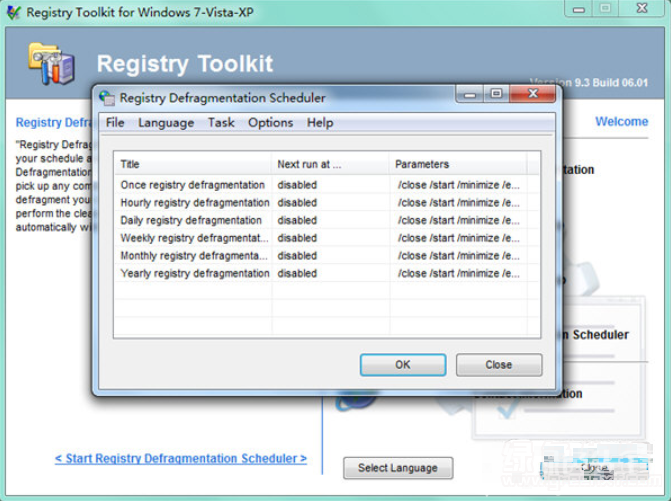Viewport: 671px width, 501px height.
Task: Open the Task menu
Action: tap(221, 123)
